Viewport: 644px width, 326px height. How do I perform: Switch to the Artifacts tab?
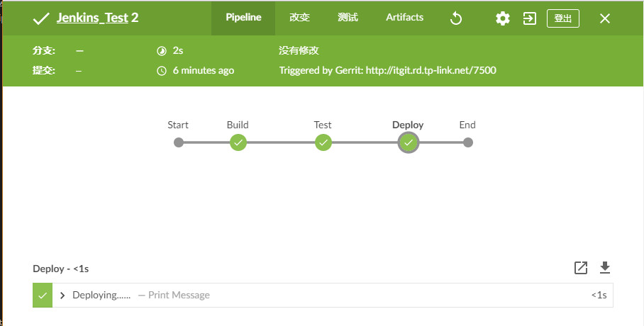coord(404,18)
